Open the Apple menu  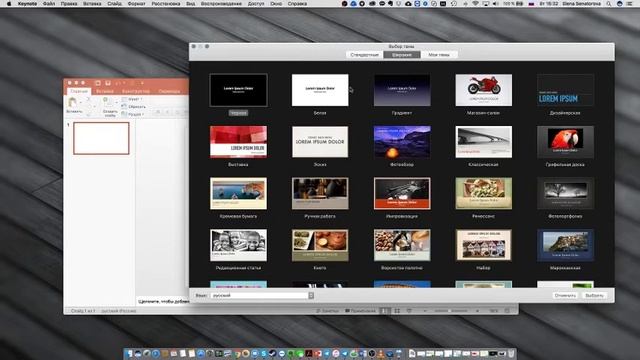(9, 3)
